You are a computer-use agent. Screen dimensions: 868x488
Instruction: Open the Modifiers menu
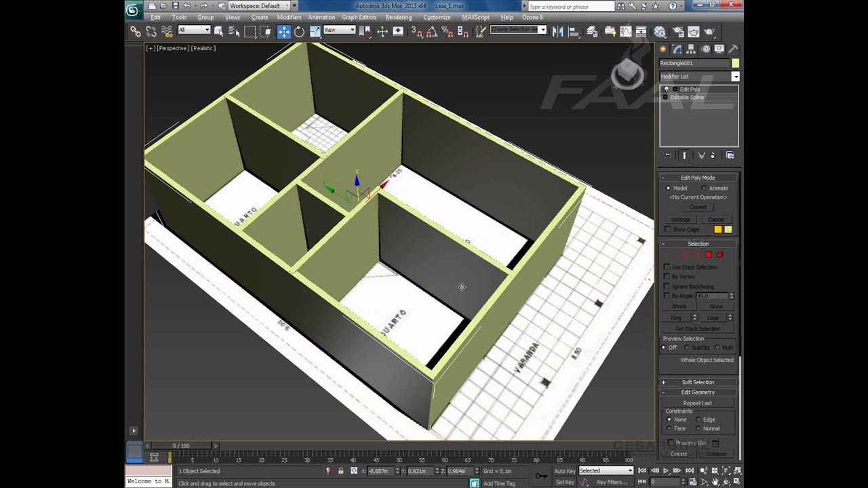(x=289, y=18)
